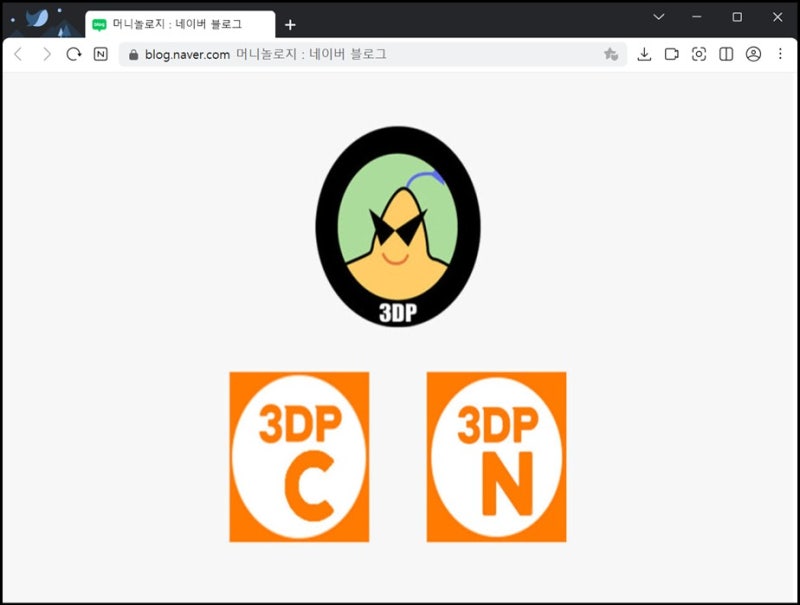Toggle the bookmark star for this page
The image size is (800, 605).
[610, 55]
